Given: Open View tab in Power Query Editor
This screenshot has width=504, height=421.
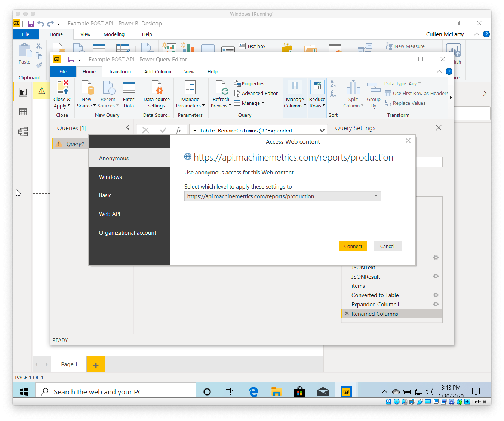Looking at the screenshot, I should (x=189, y=71).
